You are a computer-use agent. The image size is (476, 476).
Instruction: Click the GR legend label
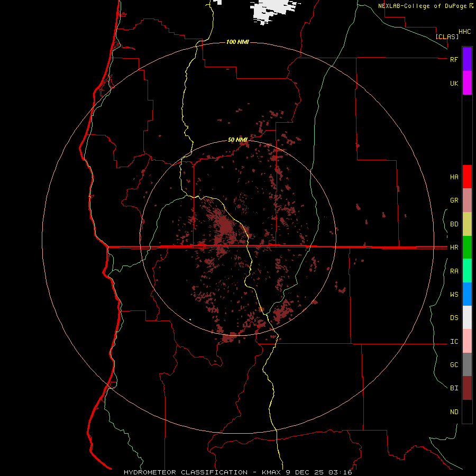[454, 200]
